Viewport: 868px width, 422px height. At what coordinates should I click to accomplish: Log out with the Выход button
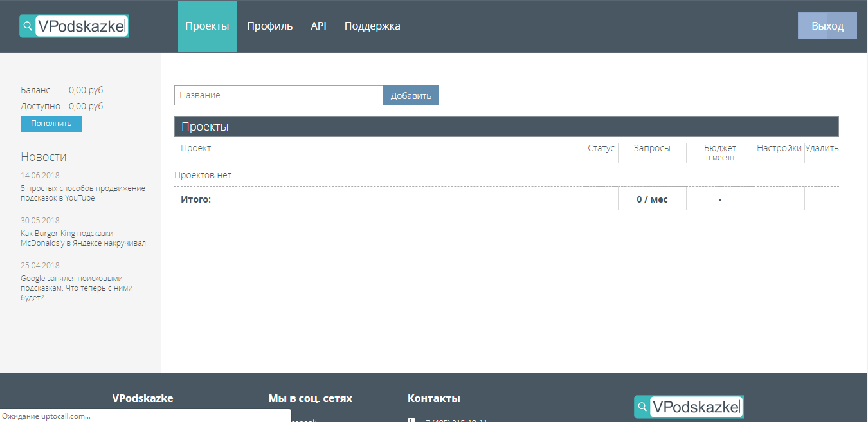click(x=827, y=26)
